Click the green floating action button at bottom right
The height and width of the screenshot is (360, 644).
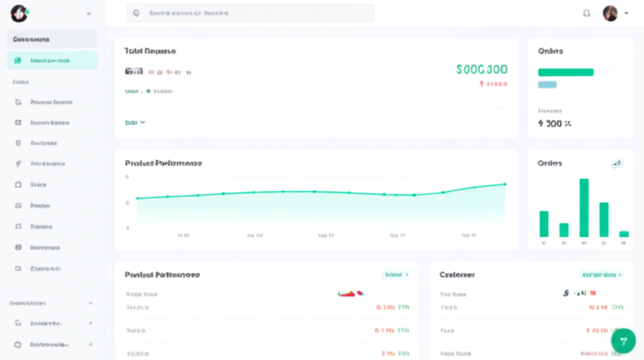pos(623,341)
